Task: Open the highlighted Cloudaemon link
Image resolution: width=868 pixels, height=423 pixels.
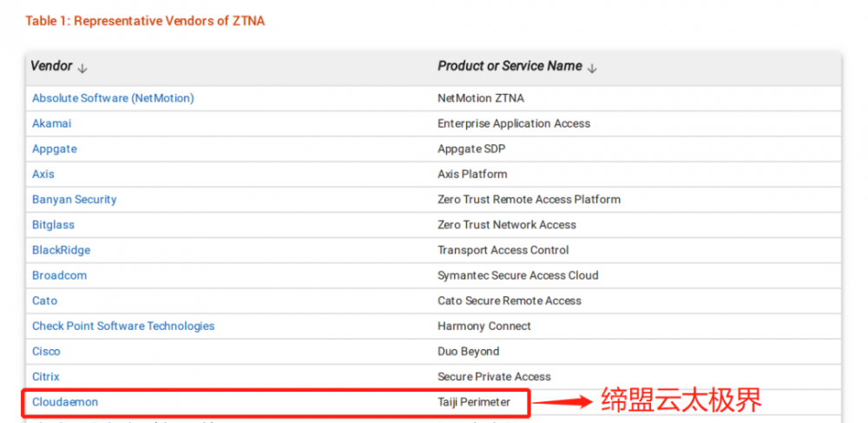Action: click(x=65, y=402)
